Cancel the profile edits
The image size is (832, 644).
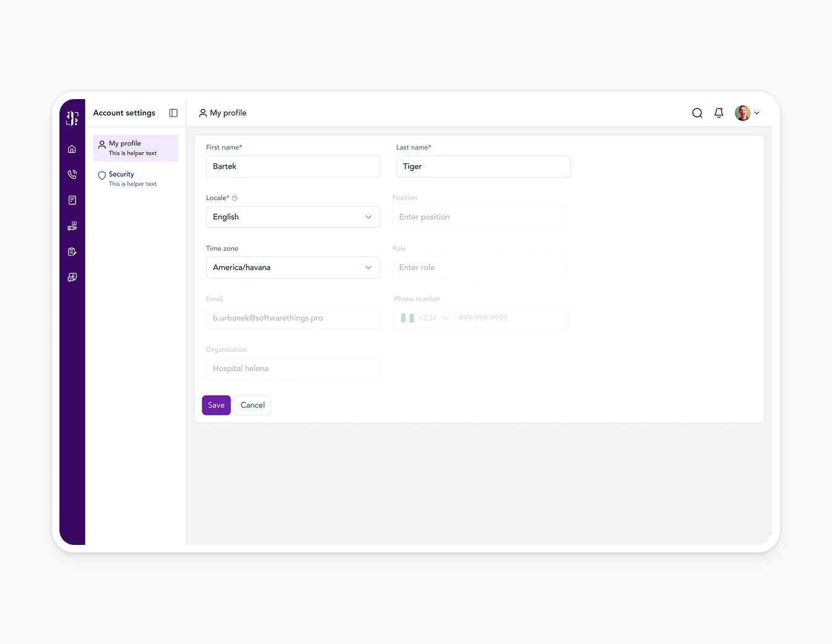(253, 405)
